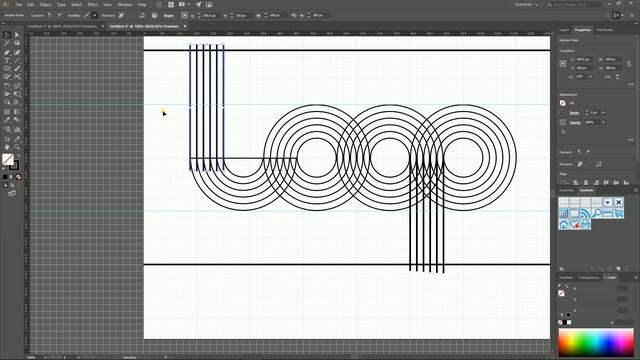640x360 pixels.
Task: Select the Type tool
Action: click(x=7, y=60)
